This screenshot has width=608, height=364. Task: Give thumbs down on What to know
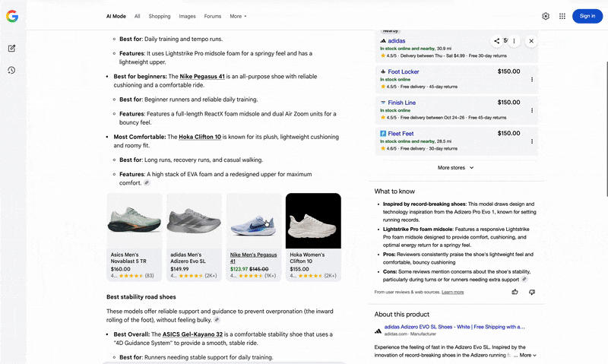pos(531,292)
